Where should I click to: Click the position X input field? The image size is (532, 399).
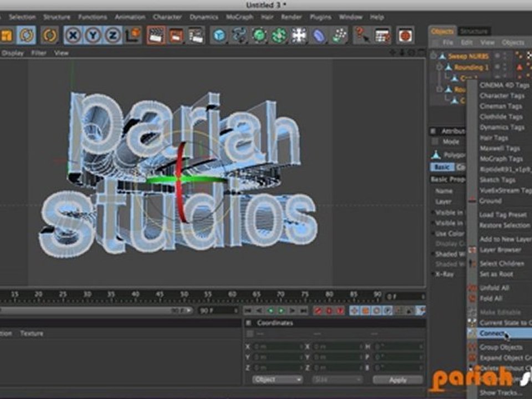pos(278,347)
